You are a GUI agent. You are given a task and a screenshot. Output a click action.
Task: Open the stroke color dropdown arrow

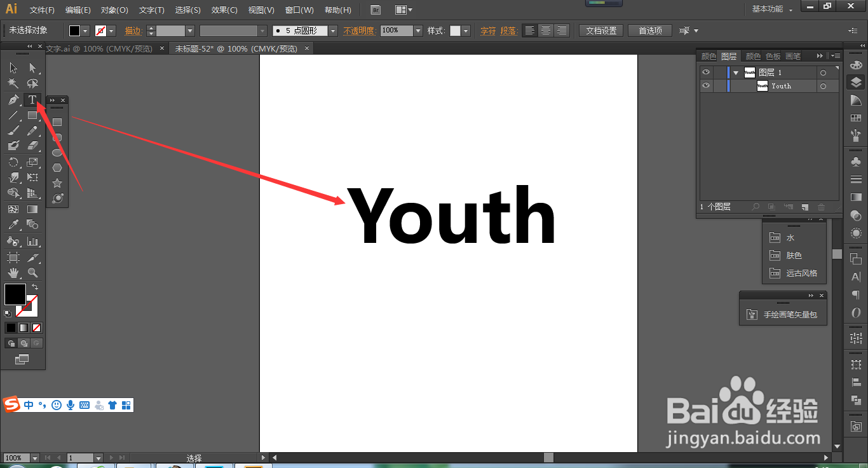tap(112, 31)
